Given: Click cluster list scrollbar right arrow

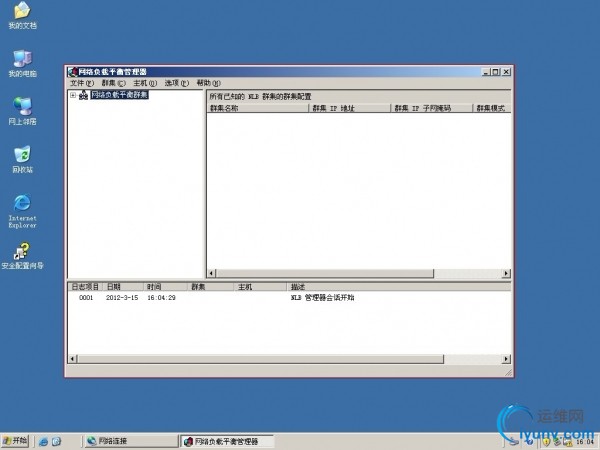Looking at the screenshot, I should click(506, 273).
